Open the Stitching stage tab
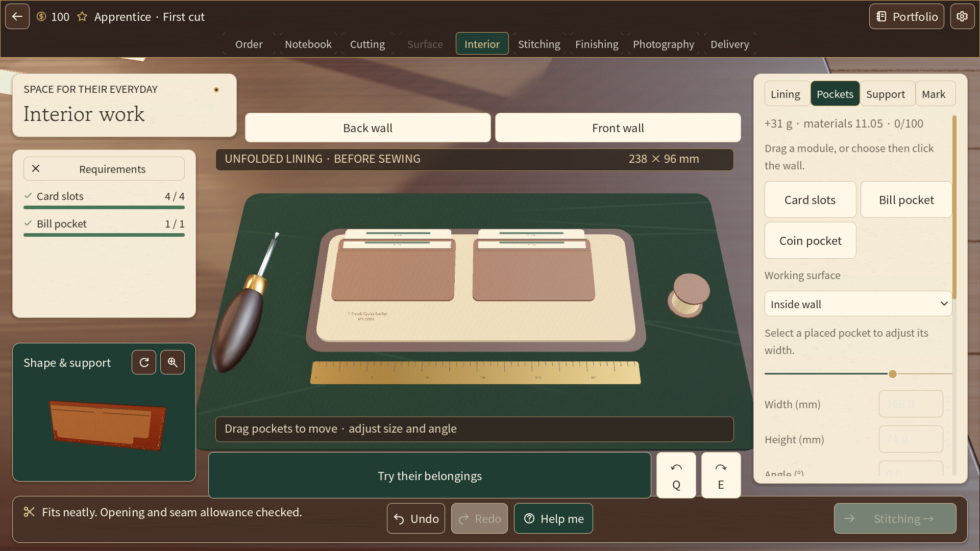 click(x=539, y=44)
